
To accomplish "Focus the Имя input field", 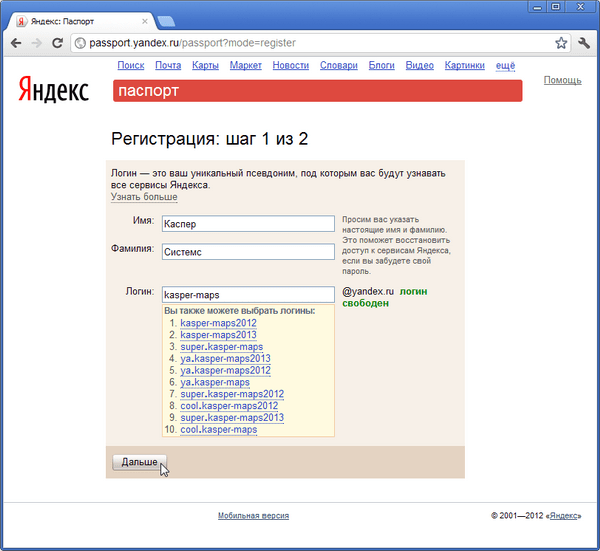I will click(x=248, y=224).
